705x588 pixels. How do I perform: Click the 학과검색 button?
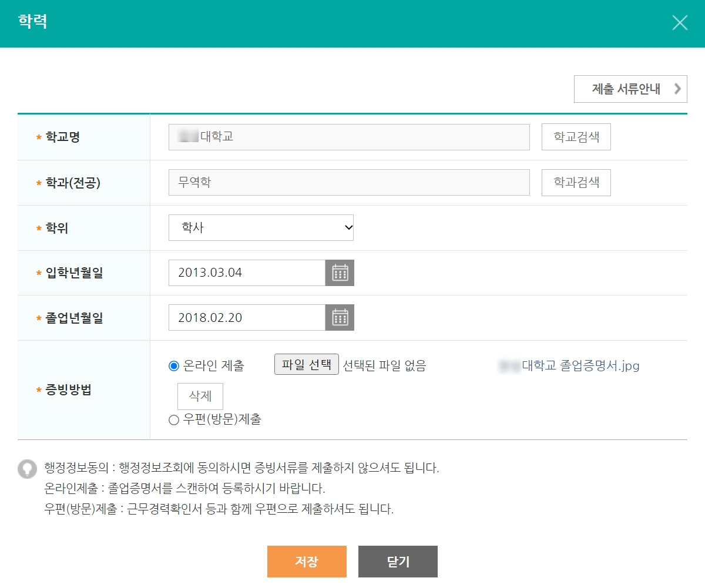tap(576, 183)
